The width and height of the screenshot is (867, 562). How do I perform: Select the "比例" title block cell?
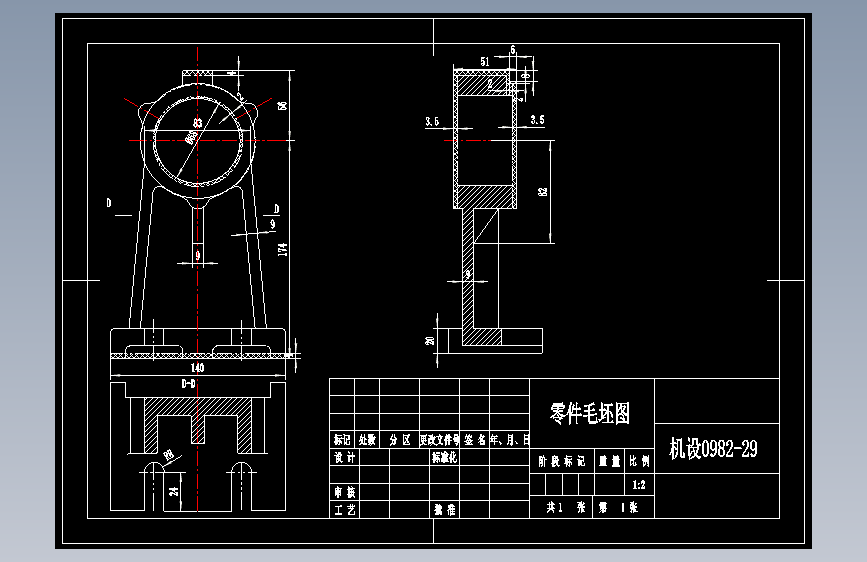click(x=639, y=461)
